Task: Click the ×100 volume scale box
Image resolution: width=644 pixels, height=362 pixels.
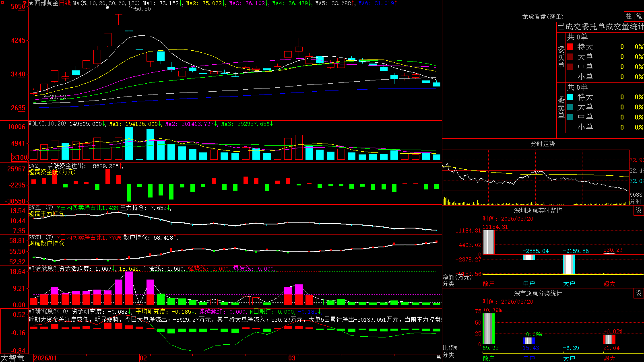Action: pos(20,157)
